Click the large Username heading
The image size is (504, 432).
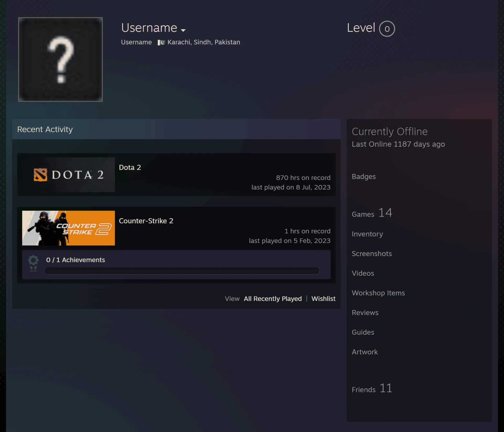149,28
